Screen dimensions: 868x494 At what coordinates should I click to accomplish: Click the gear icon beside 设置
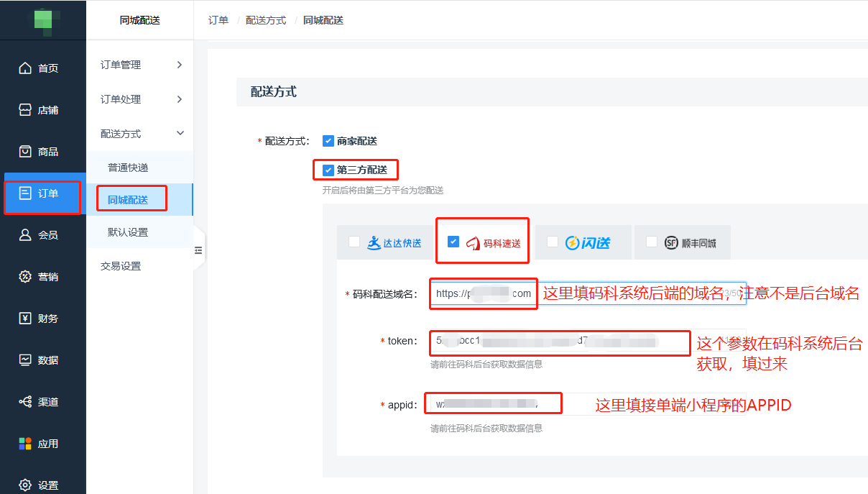(x=25, y=485)
